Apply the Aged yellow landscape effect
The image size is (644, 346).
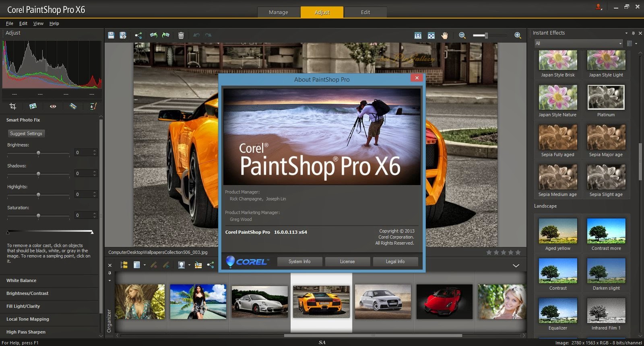558,234
